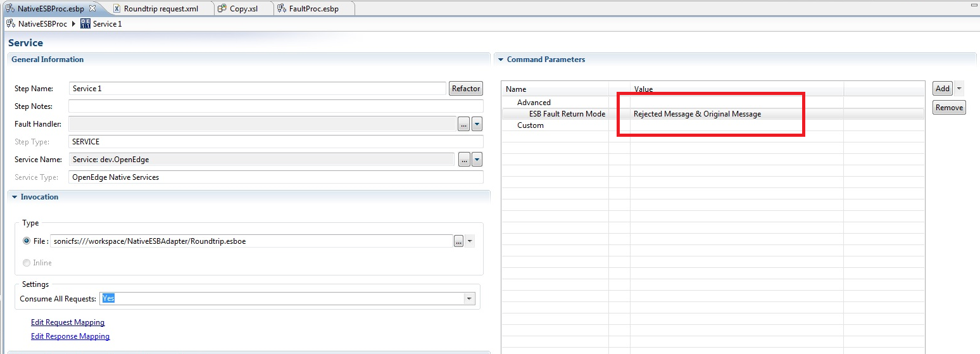
Task: Click into the Step Name field
Action: click(x=257, y=89)
